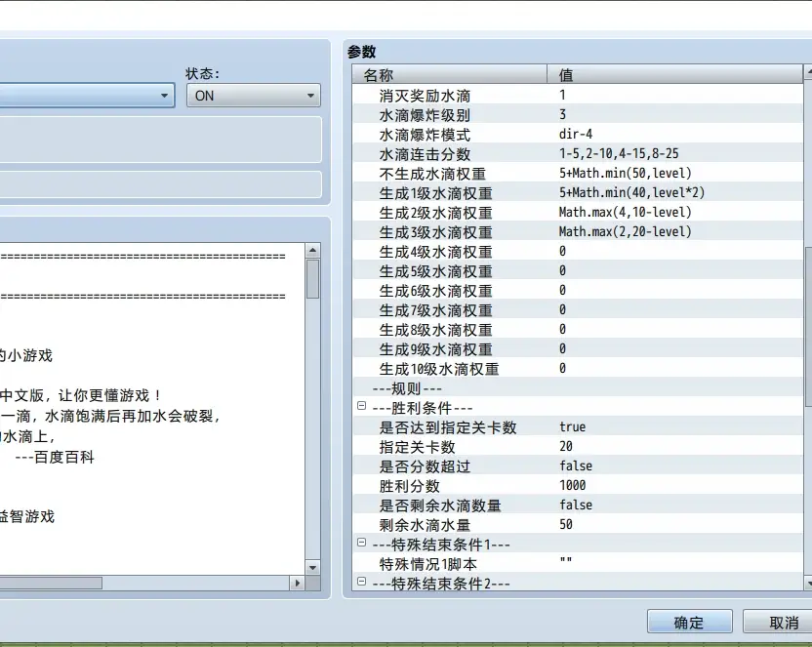Select the 剩余水滴水量 parameter
812x647 pixels.
[x=425, y=525]
